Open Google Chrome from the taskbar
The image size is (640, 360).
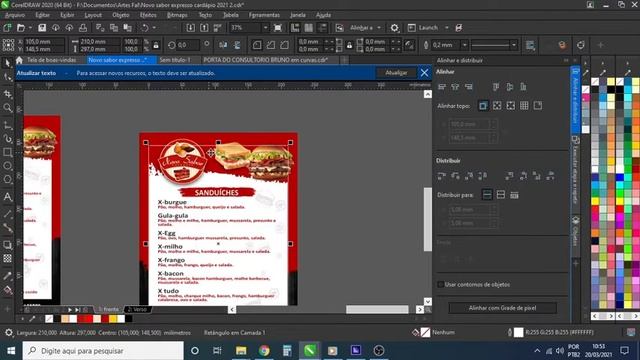pyautogui.click(x=264, y=351)
